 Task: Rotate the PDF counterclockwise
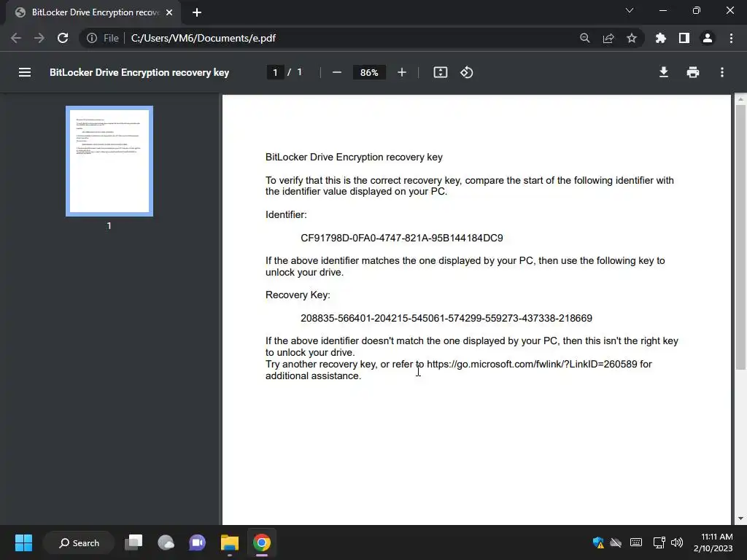pos(466,72)
